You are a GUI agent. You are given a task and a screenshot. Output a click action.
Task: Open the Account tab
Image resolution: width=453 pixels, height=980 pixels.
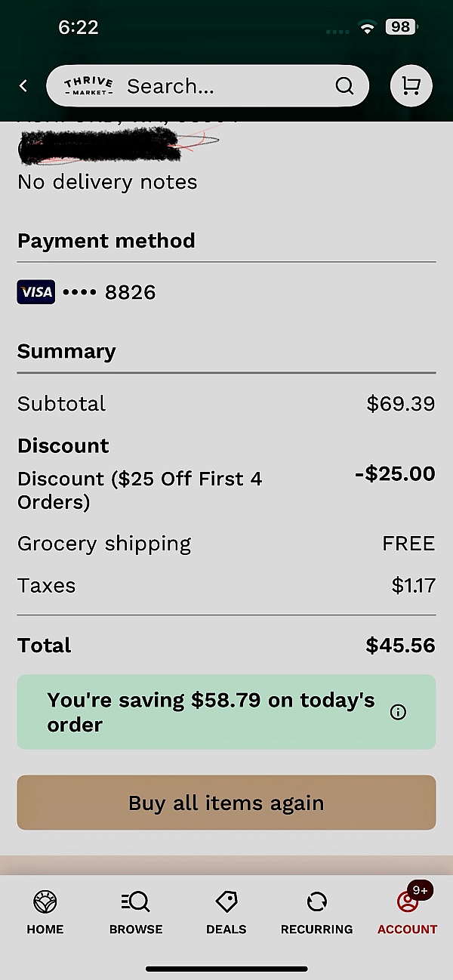click(407, 912)
